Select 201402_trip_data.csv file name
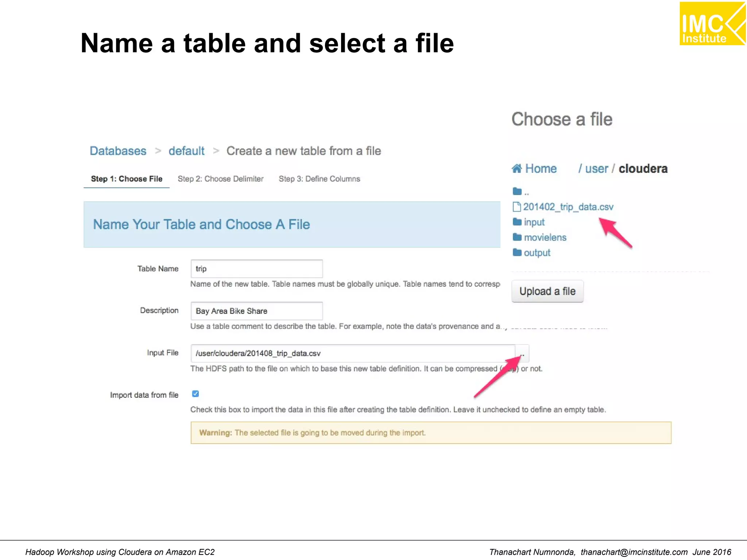The image size is (747, 560). [568, 207]
